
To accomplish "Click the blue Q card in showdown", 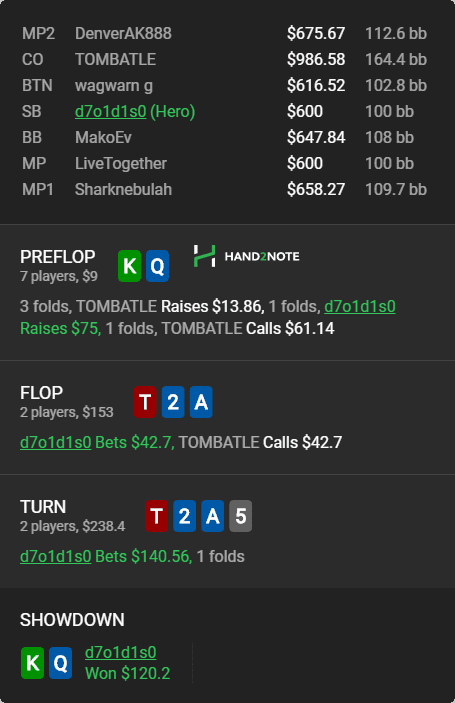I will click(x=61, y=663).
